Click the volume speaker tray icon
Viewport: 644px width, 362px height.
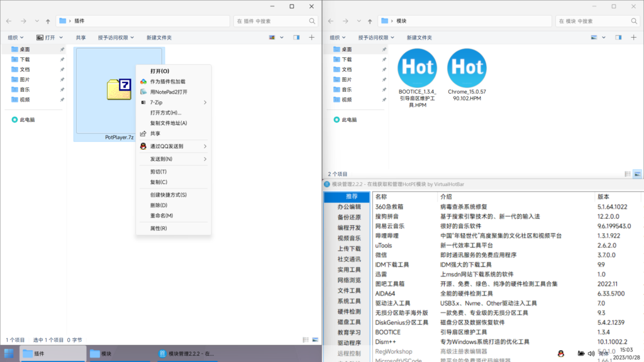tap(591, 353)
